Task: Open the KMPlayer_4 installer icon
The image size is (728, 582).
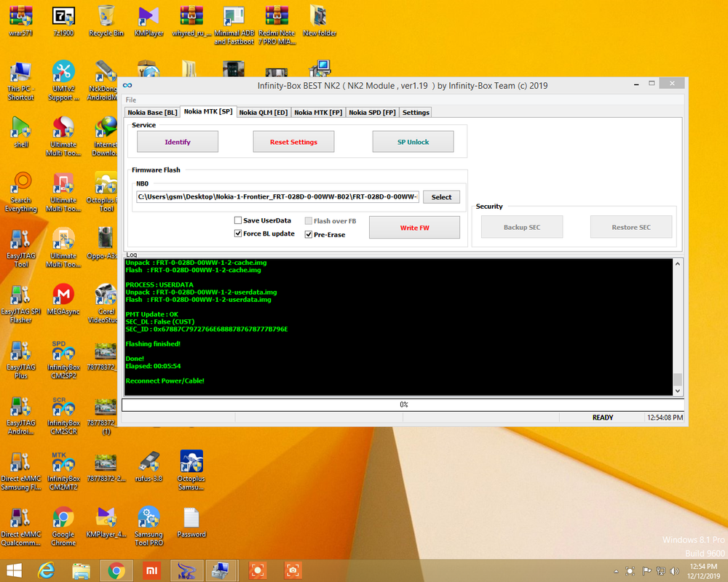Action: 106,522
